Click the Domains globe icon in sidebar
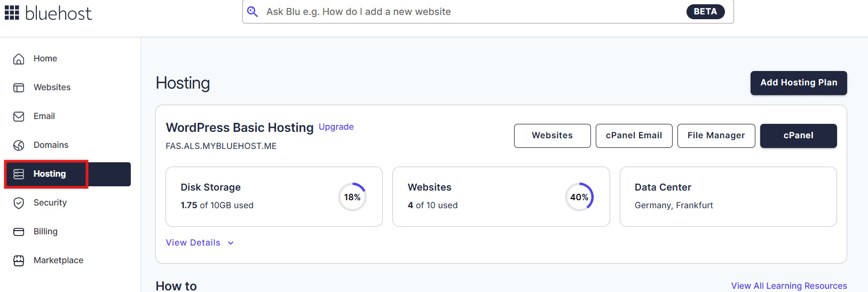Screen dimensions: 868x292 [x=19, y=145]
